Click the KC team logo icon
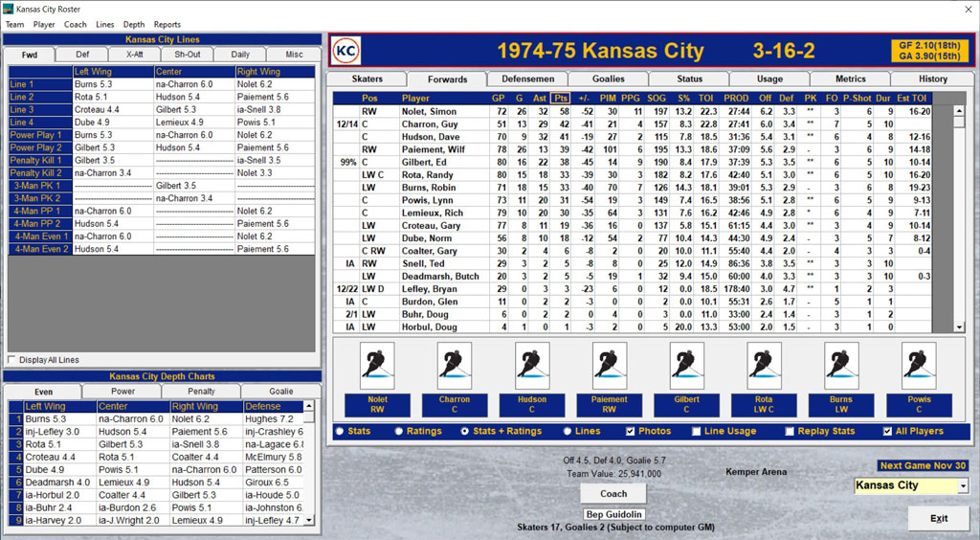980x540 pixels. [x=345, y=51]
